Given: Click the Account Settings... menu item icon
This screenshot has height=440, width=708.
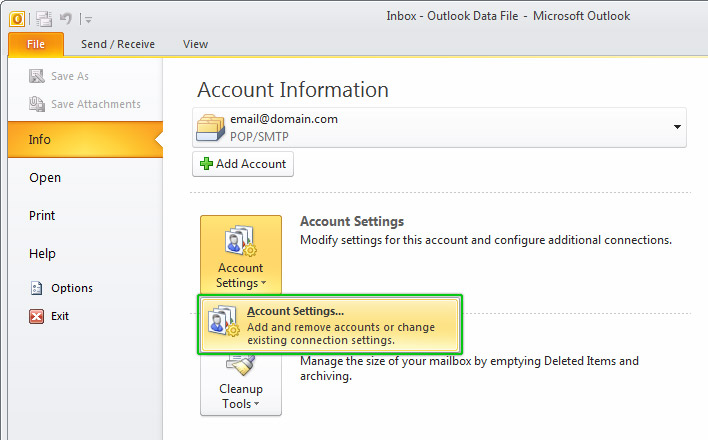Looking at the screenshot, I should pos(224,320).
